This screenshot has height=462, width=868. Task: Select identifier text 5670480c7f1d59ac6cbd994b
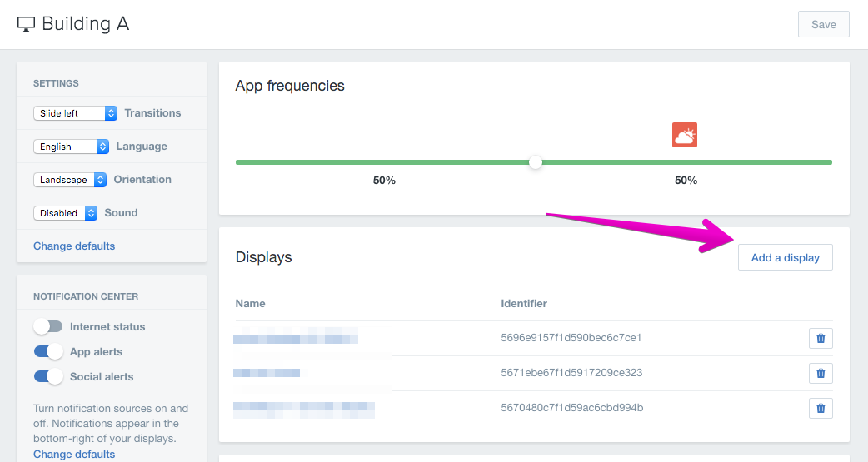pyautogui.click(x=571, y=408)
